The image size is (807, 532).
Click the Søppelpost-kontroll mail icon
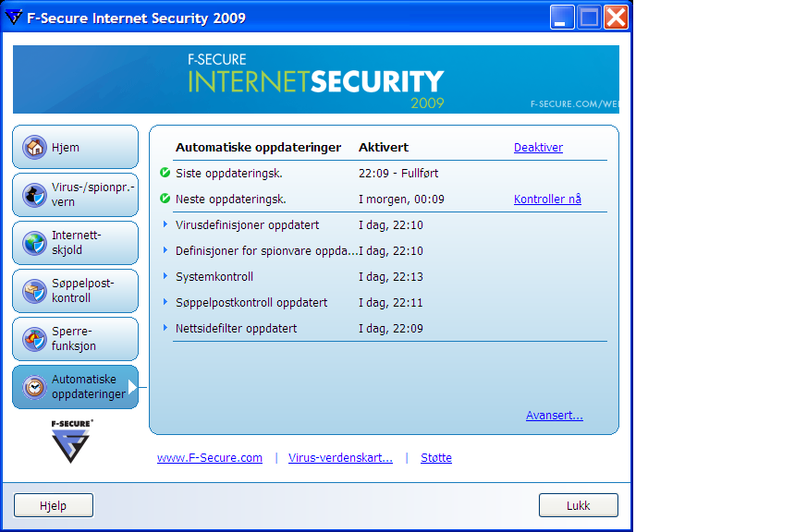pos(35,291)
